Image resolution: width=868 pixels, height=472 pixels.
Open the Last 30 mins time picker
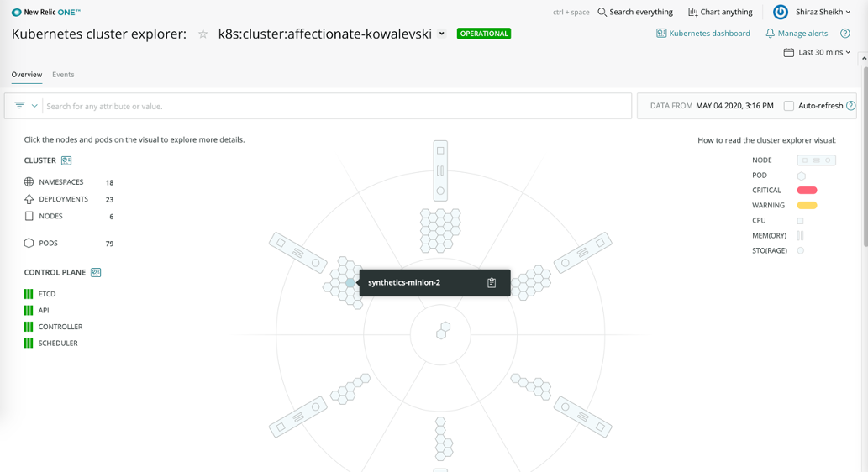coord(817,52)
